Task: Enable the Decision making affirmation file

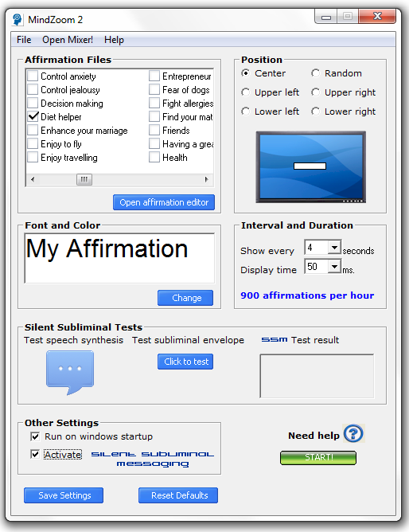Action: (33, 104)
